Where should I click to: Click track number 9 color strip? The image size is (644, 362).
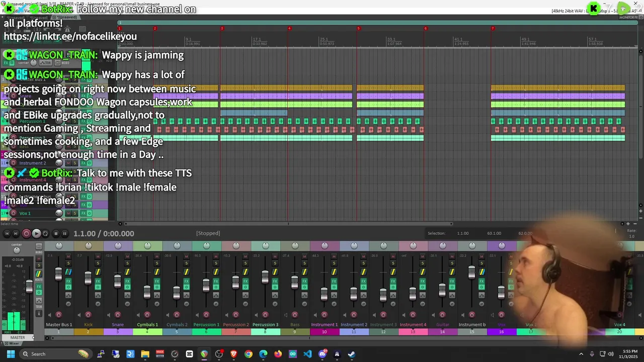coord(295,331)
